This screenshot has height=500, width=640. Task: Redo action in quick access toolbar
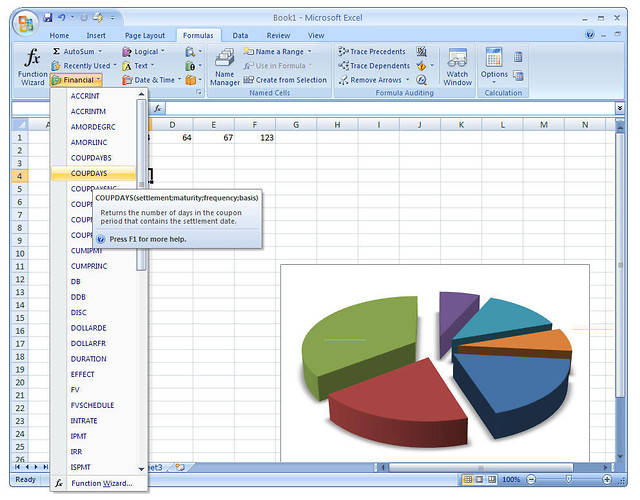(x=84, y=18)
